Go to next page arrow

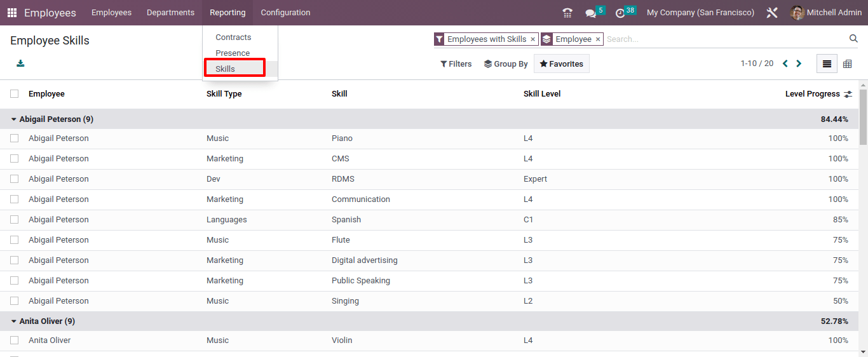click(799, 64)
